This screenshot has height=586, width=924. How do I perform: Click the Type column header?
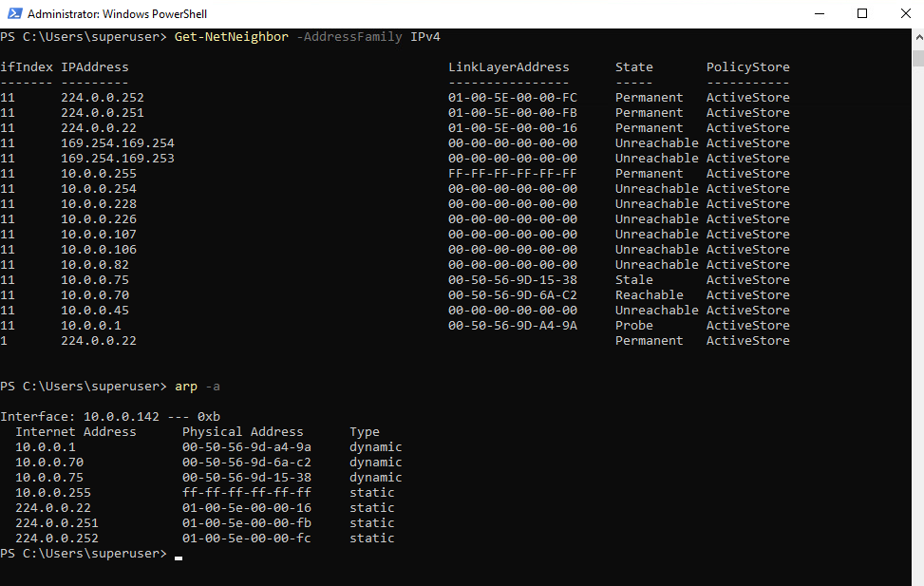(364, 432)
